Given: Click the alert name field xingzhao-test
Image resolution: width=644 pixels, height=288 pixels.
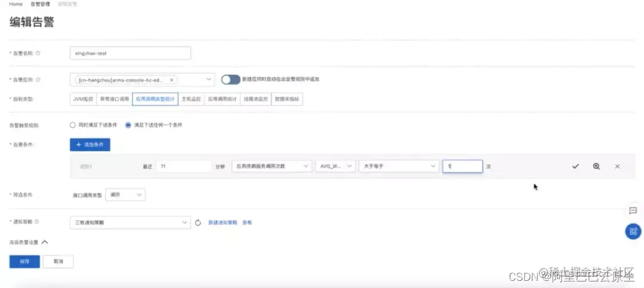Looking at the screenshot, I should pos(130,54).
